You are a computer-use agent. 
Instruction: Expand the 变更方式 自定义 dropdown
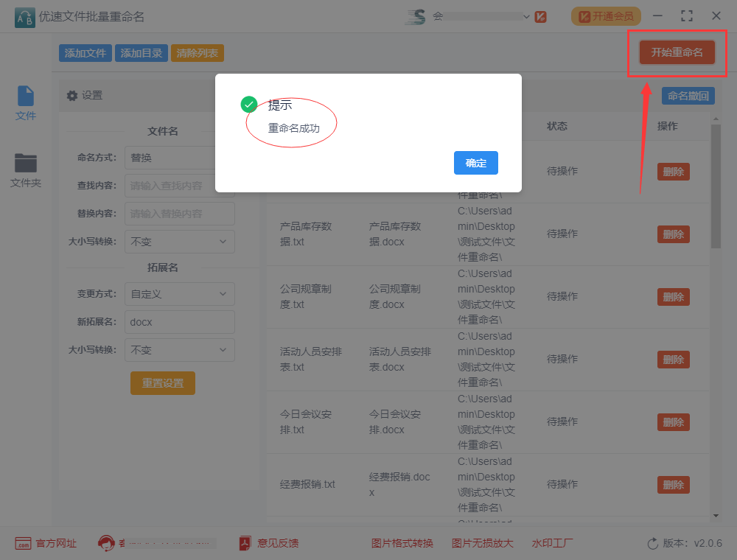point(179,294)
